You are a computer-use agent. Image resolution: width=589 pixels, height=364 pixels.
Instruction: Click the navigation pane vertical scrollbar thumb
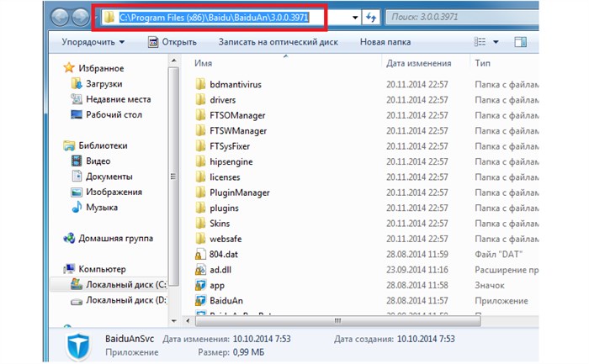(173, 177)
